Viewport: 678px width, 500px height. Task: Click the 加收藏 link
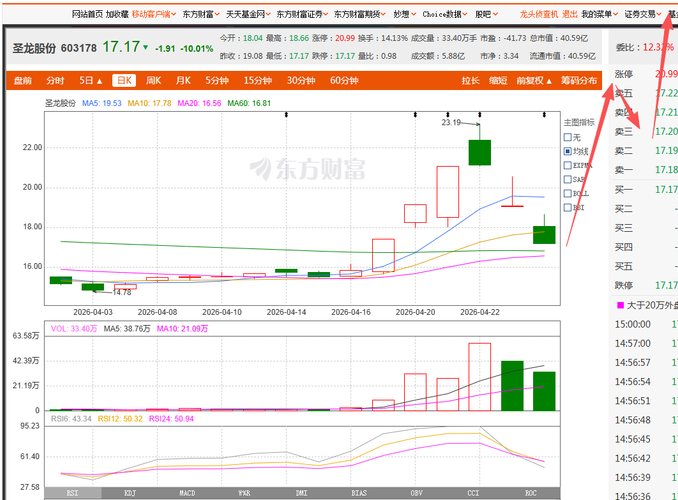pos(117,14)
